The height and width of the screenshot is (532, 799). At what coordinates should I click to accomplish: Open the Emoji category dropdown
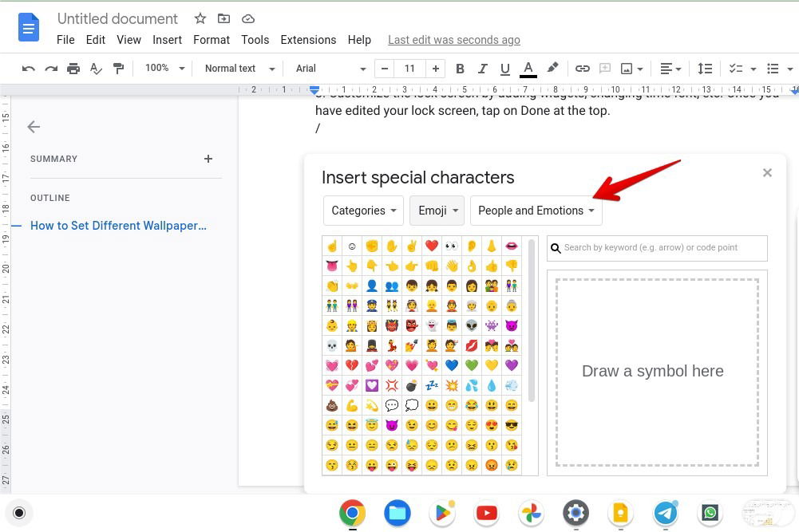[436, 210]
